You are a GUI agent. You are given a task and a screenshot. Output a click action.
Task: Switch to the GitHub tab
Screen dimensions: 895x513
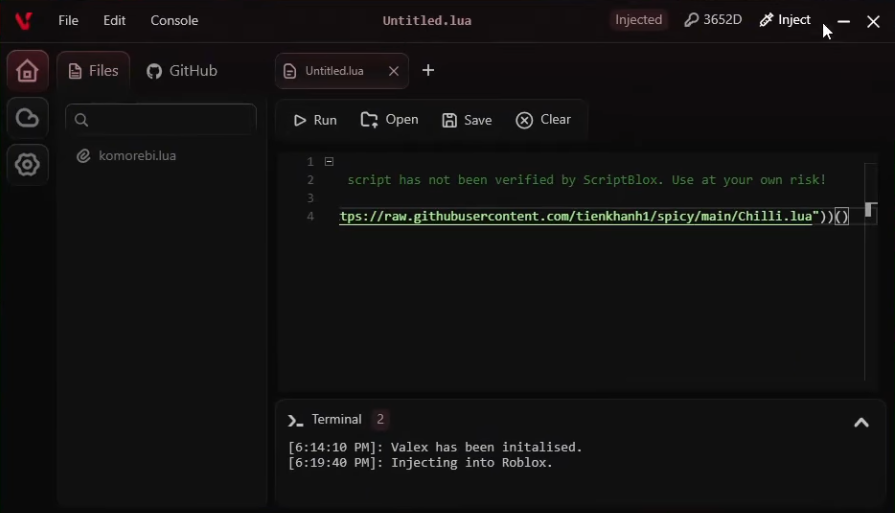(182, 71)
